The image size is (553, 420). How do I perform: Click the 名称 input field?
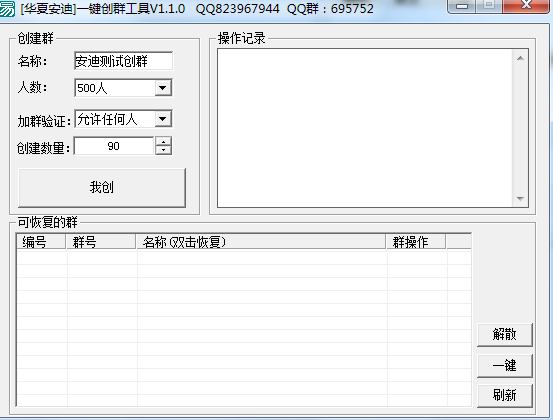[123, 61]
